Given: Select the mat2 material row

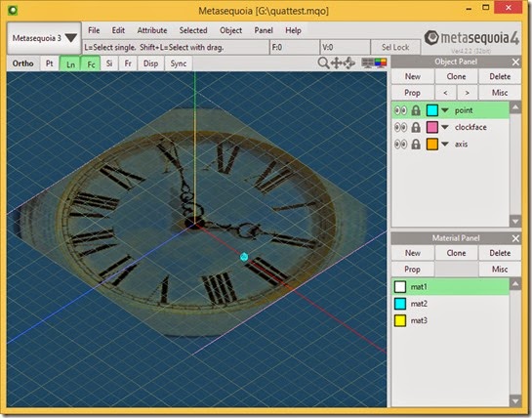Looking at the screenshot, I should point(451,304).
